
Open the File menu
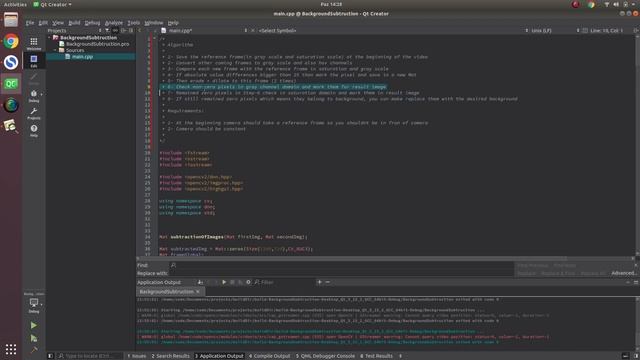(30, 23)
